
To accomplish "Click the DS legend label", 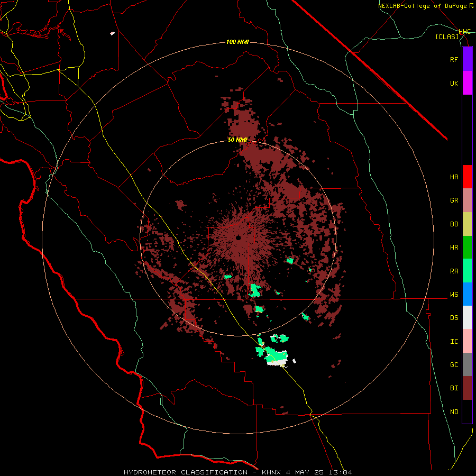I will [454, 318].
